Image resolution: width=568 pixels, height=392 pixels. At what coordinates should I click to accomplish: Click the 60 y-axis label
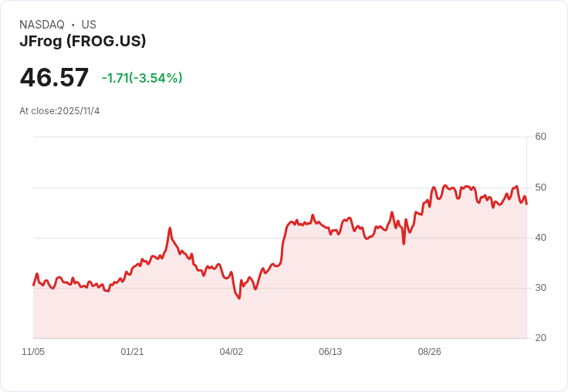coord(541,137)
